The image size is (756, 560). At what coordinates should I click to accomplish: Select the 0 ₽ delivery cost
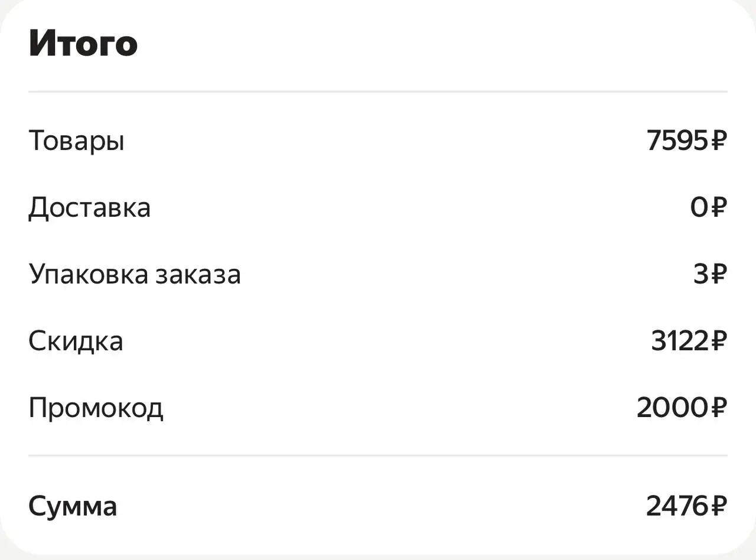tap(708, 207)
